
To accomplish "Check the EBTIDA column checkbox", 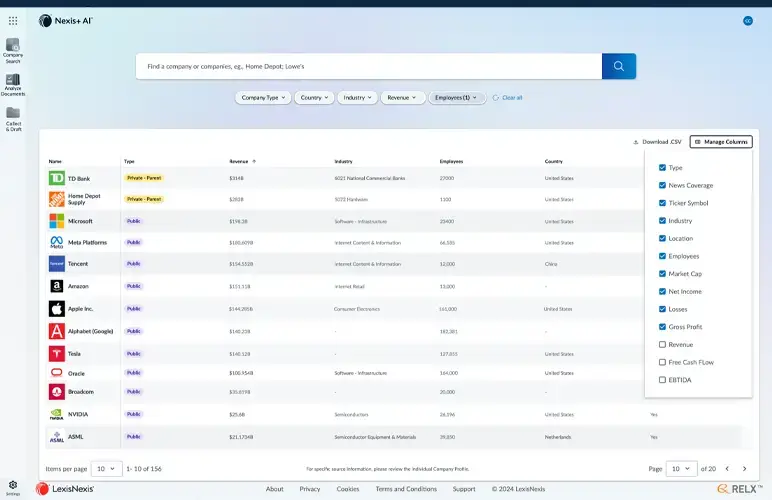I will [x=662, y=380].
